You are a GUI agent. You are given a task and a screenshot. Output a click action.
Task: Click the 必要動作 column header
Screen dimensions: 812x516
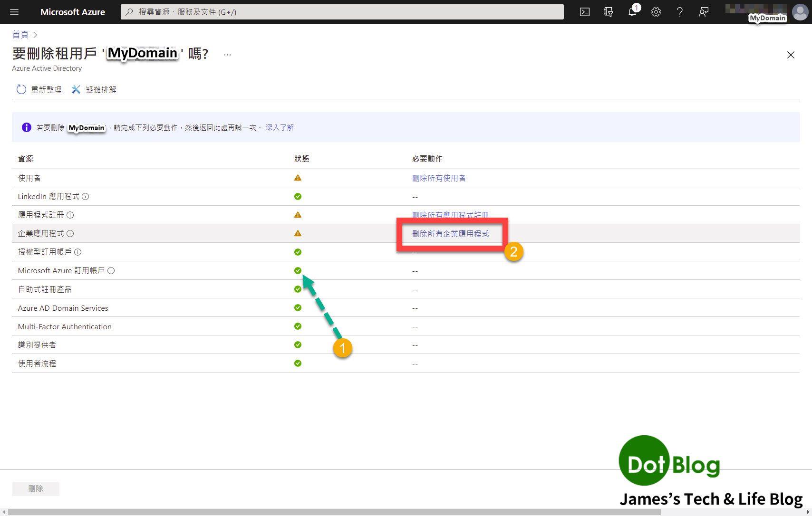click(x=427, y=159)
